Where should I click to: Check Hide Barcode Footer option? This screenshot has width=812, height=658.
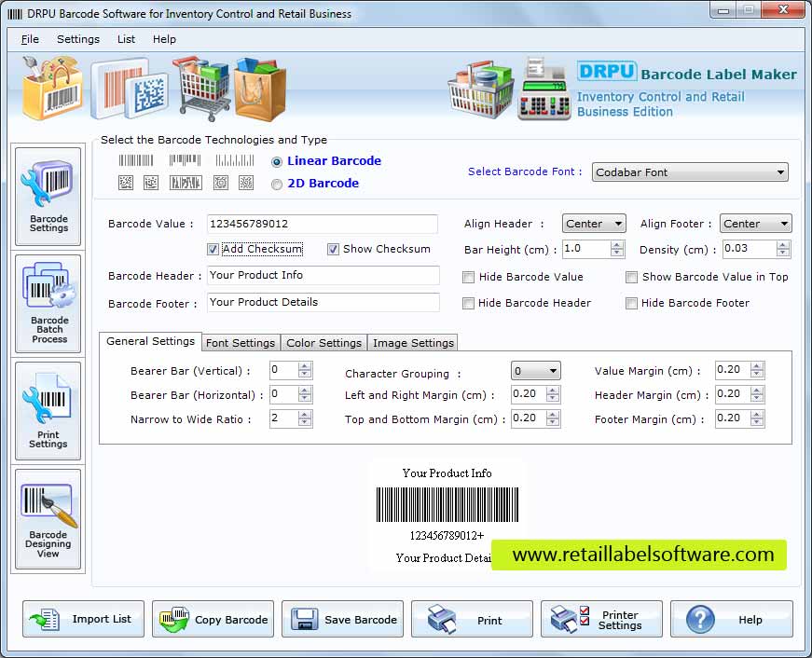point(631,304)
